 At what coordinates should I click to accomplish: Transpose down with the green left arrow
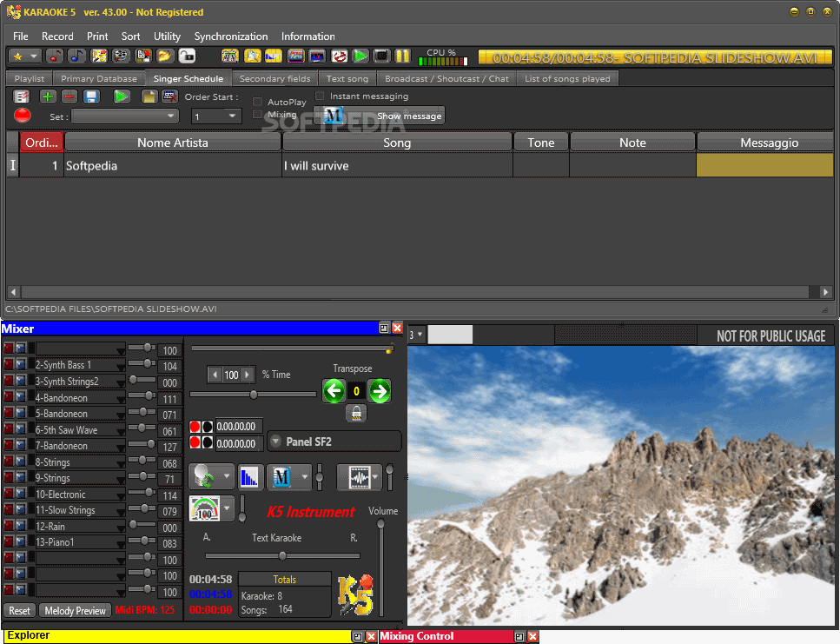[334, 391]
